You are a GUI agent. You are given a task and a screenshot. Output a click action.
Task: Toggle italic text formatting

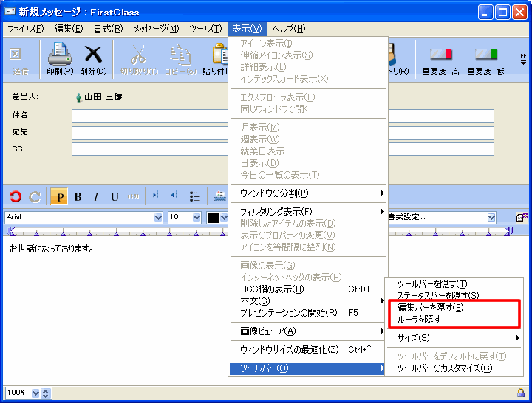pos(95,196)
